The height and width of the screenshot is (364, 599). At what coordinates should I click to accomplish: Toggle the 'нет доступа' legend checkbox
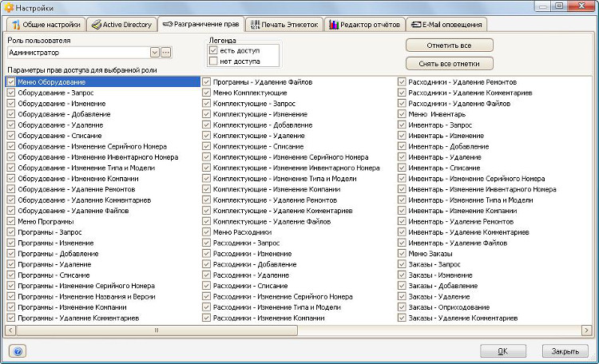(213, 61)
